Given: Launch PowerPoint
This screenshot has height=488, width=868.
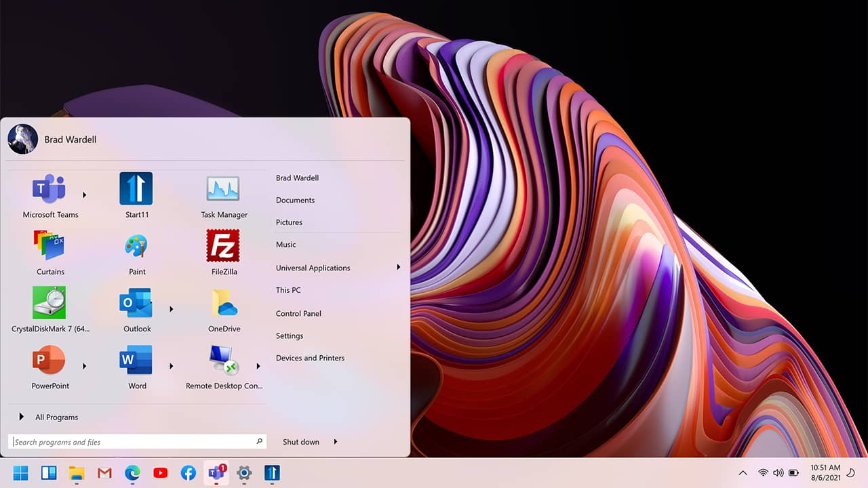Looking at the screenshot, I should [x=50, y=366].
